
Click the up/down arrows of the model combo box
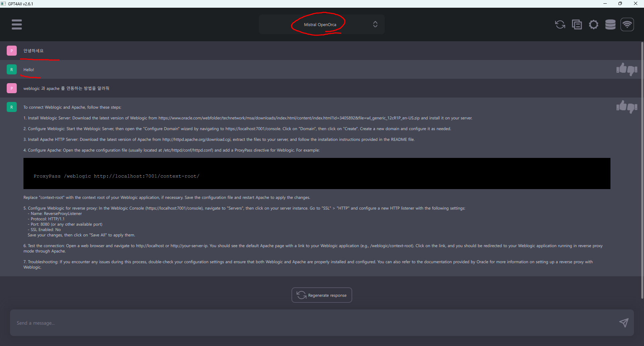pyautogui.click(x=375, y=24)
